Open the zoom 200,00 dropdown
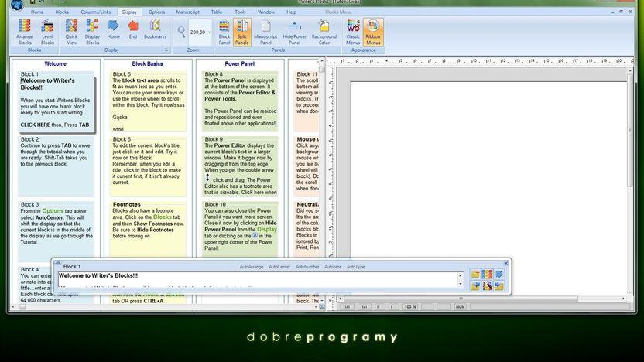Viewport: 644px width, 362px height. 210,32
